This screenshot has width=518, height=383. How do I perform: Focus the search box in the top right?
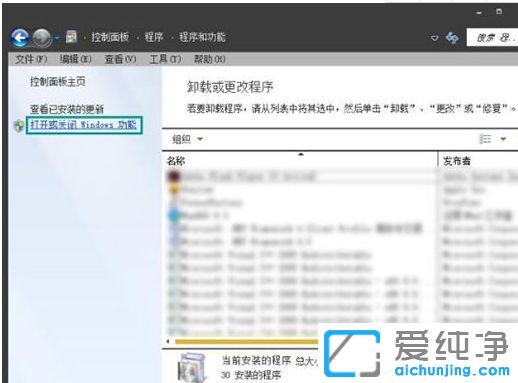pyautogui.click(x=492, y=37)
